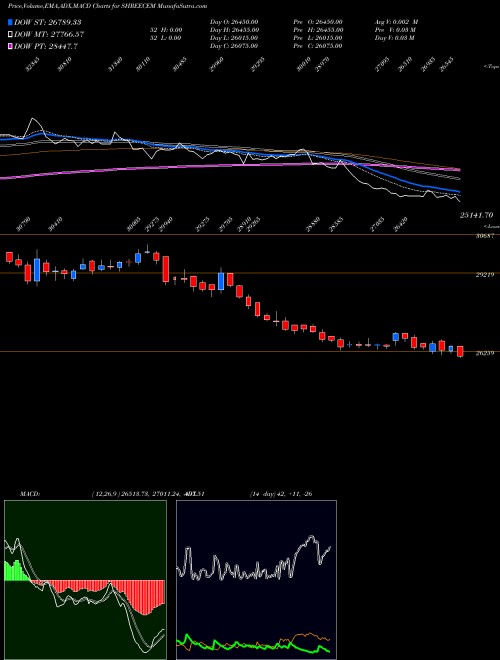Click the ADX (14 day) values text
The width and height of the screenshot is (500, 660).
coord(281,494)
